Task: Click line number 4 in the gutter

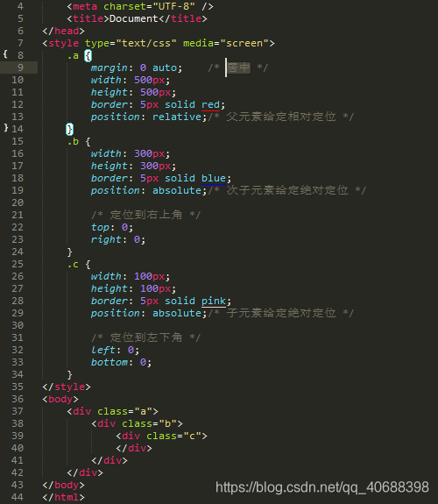Action: [x=20, y=6]
